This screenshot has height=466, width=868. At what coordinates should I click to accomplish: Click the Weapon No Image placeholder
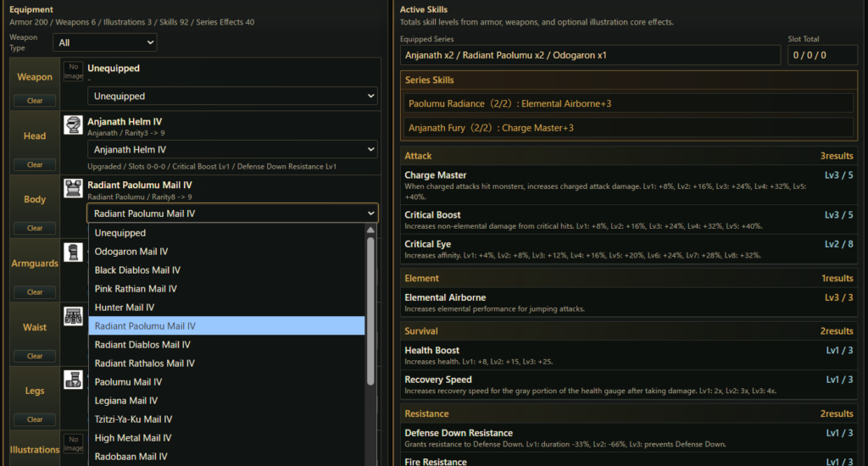tap(73, 71)
